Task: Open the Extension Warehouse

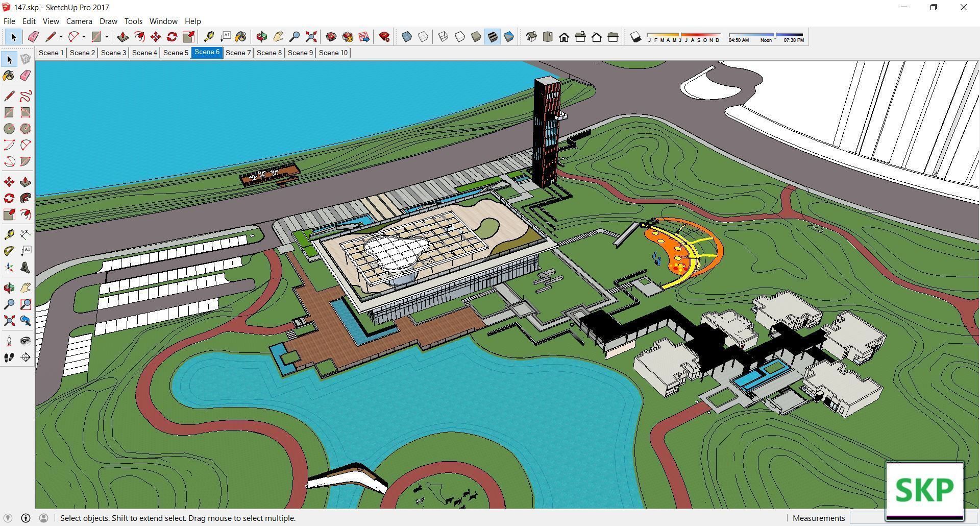Action: [348, 37]
